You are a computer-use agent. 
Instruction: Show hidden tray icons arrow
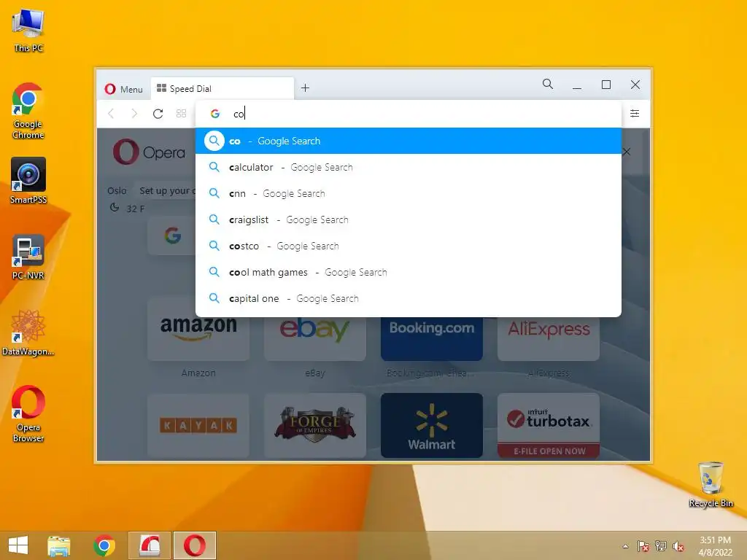tap(625, 546)
